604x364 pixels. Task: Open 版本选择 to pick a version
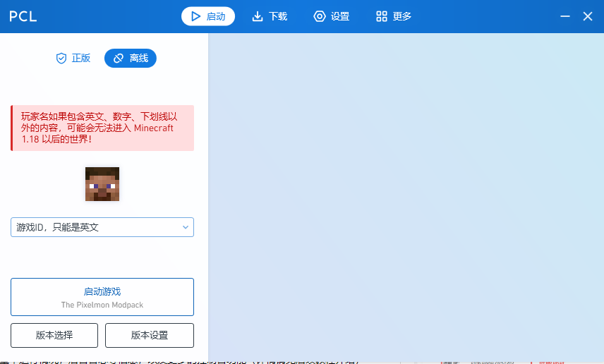pos(54,336)
